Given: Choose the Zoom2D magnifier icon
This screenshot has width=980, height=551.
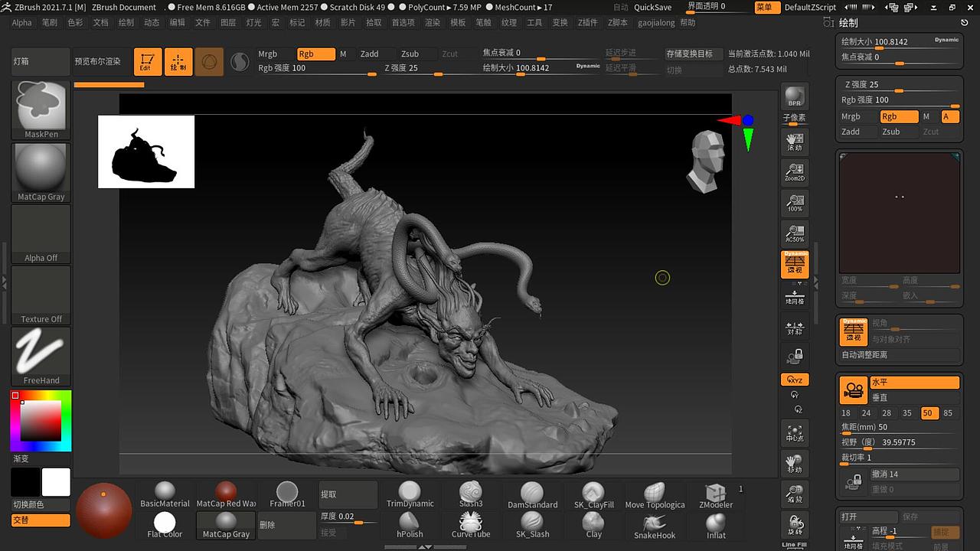Looking at the screenshot, I should [795, 172].
